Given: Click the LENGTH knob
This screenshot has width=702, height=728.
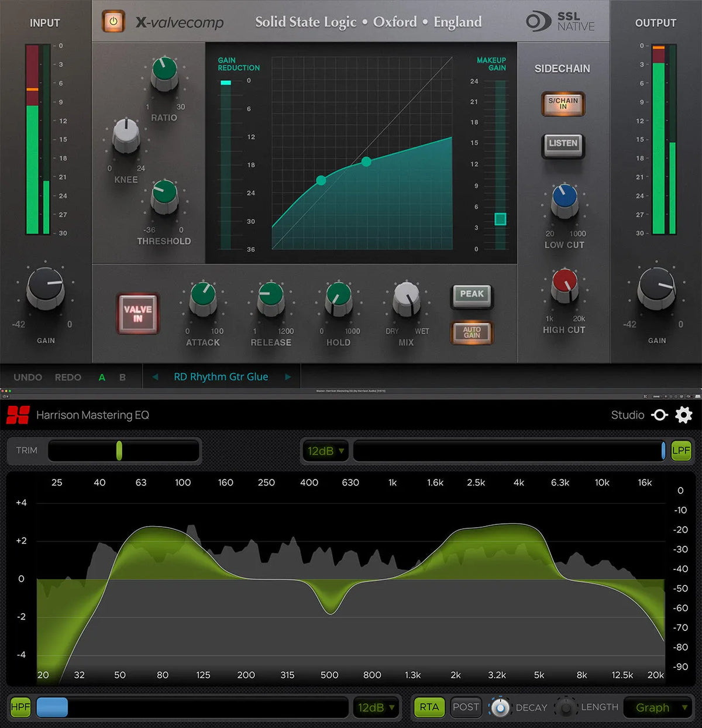Looking at the screenshot, I should [x=565, y=707].
